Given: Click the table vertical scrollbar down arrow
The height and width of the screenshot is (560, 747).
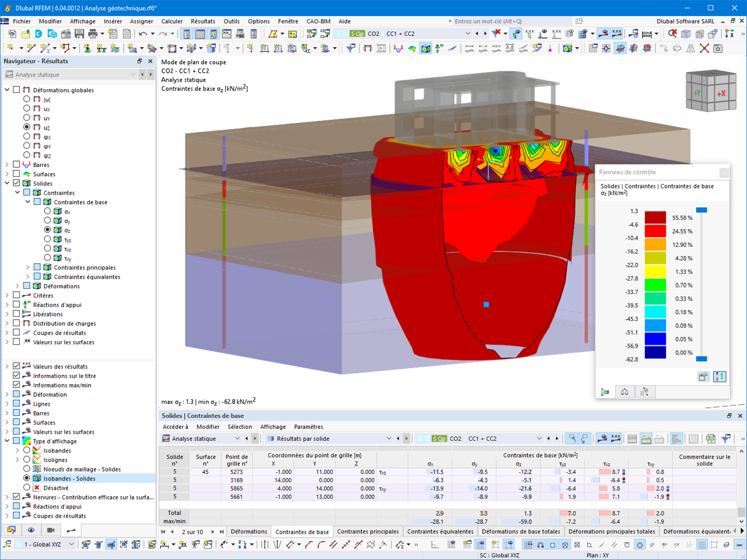Looking at the screenshot, I should (741, 522).
